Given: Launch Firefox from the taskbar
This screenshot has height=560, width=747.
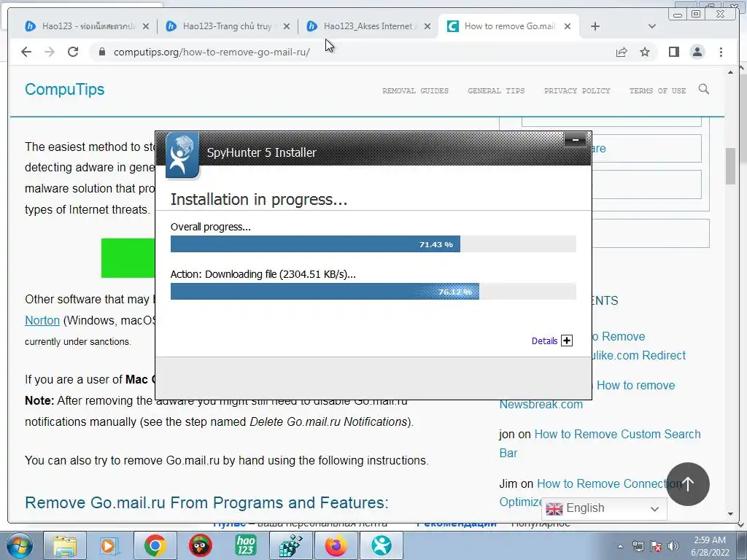Looking at the screenshot, I should tap(336, 545).
